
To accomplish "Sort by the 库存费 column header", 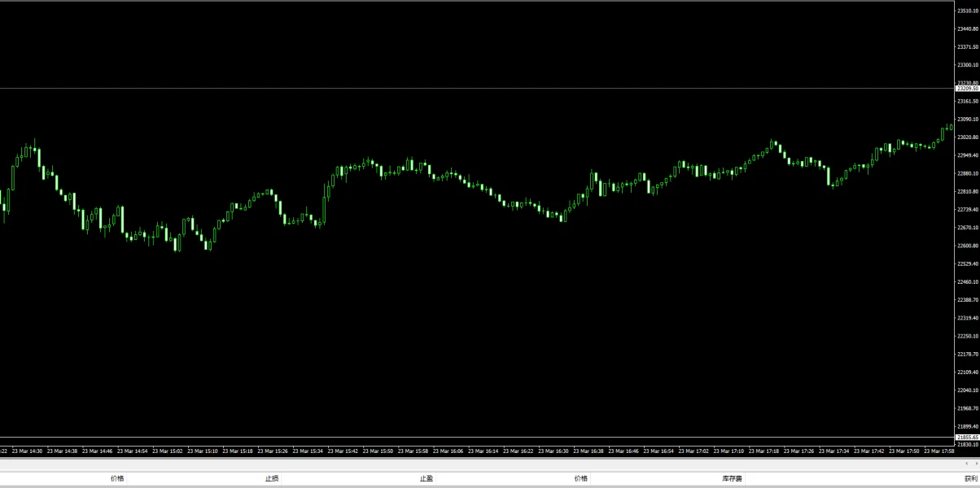I will [x=733, y=478].
